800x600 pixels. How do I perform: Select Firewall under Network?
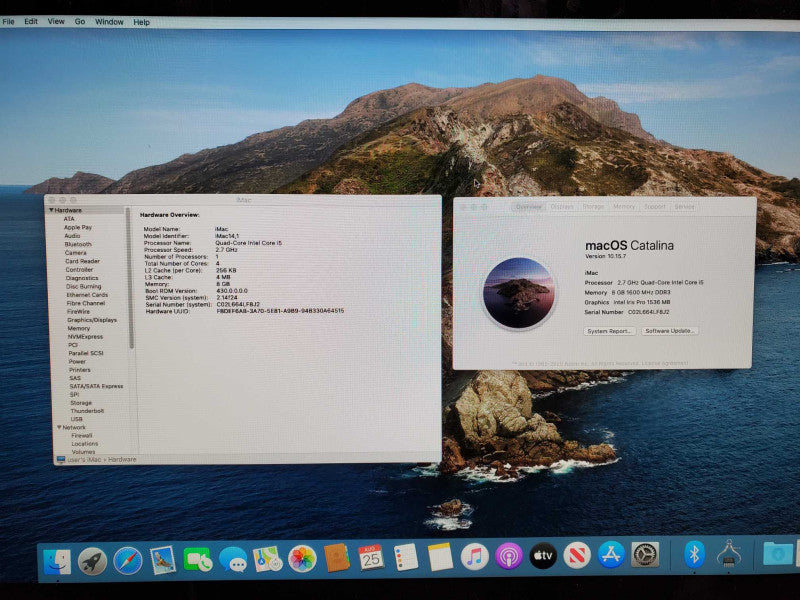pos(82,436)
